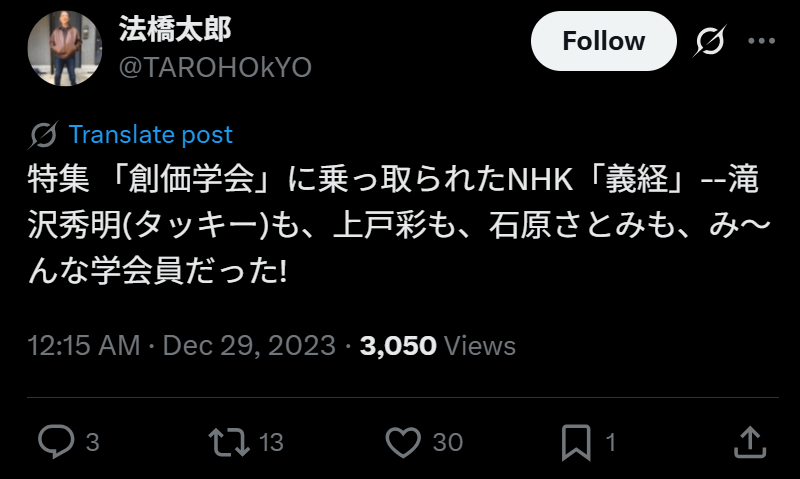Screen dimensions: 800x479
Task: Click the reply count 3
Action: 92,442
